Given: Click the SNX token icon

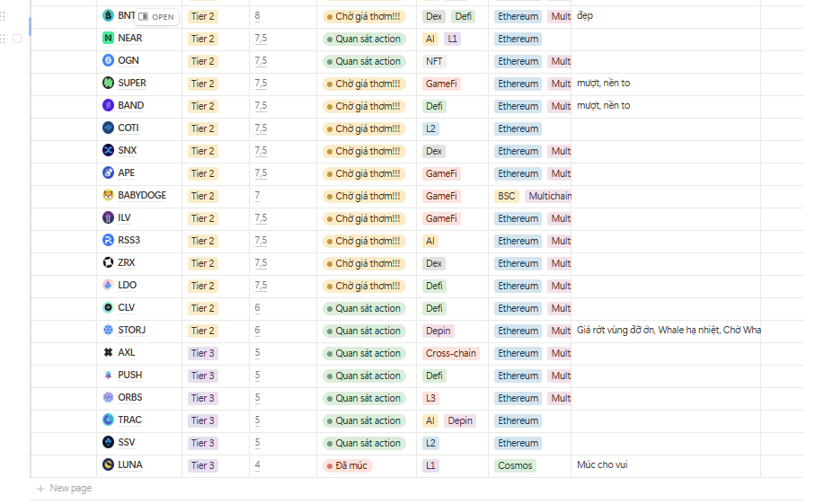Looking at the screenshot, I should click(x=108, y=151).
